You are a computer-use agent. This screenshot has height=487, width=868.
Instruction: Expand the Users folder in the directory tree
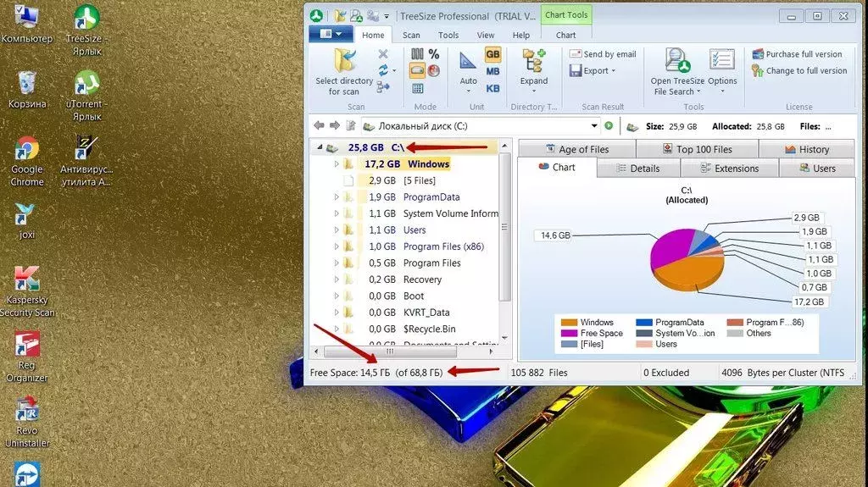pyautogui.click(x=336, y=230)
